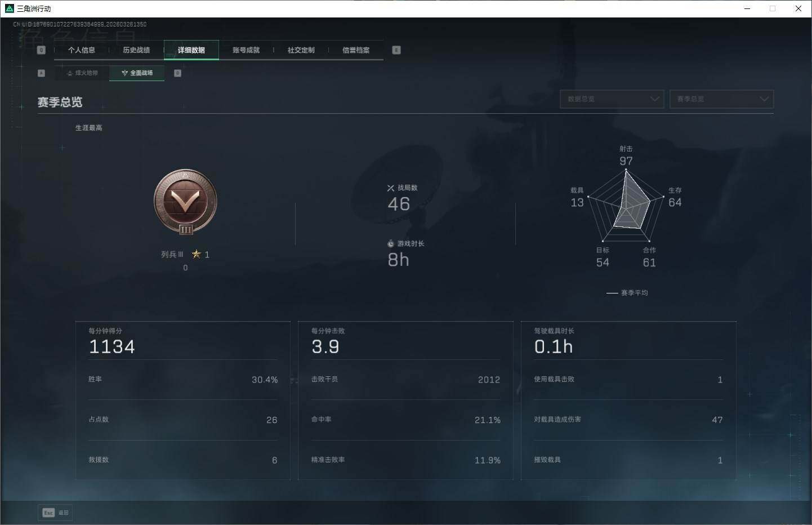Click the 生存 score 64
The width and height of the screenshot is (812, 525).
675,202
